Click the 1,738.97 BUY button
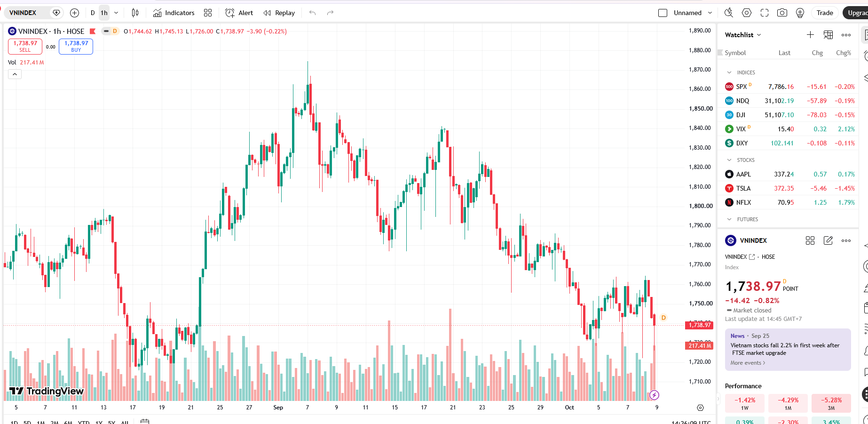The height and width of the screenshot is (424, 868). (76, 46)
